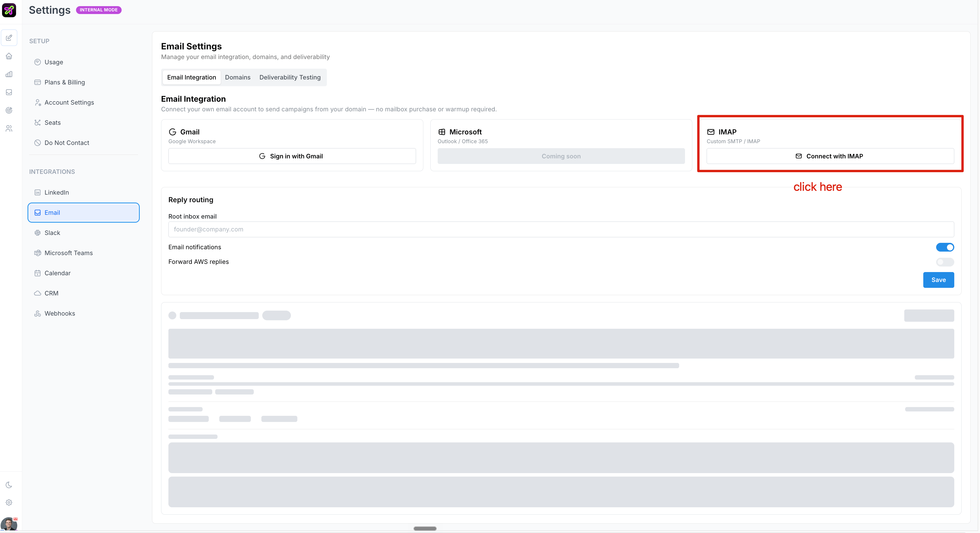Open Webhooks integration settings
The width and height of the screenshot is (980, 533).
[84, 313]
